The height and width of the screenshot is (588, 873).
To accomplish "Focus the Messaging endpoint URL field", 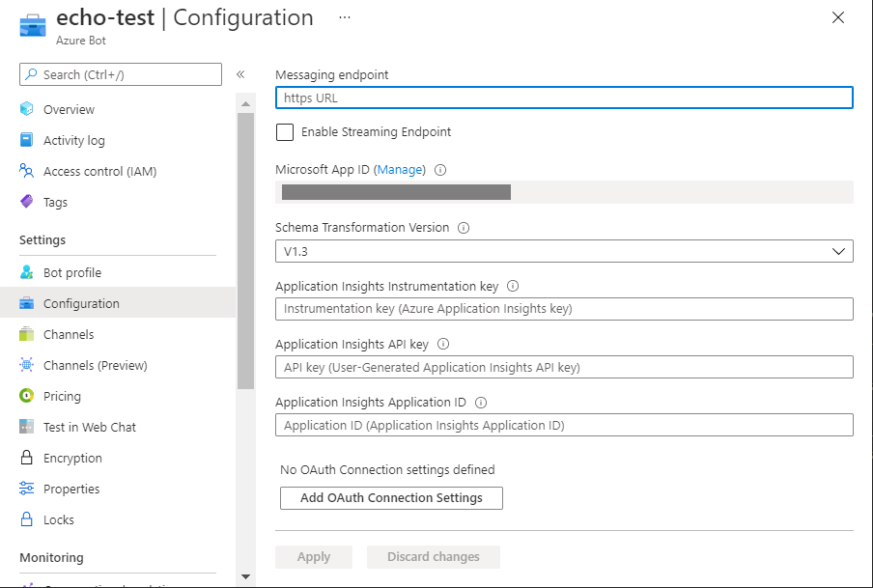I will [x=564, y=98].
